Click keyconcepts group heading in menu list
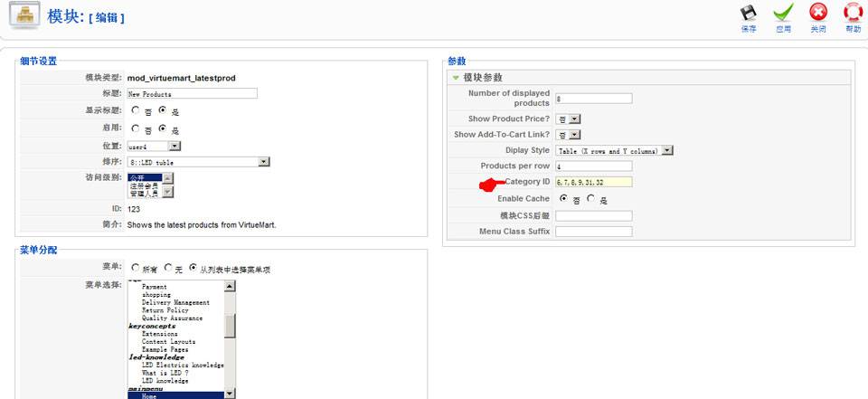This screenshot has width=868, height=399. pyautogui.click(x=152, y=327)
